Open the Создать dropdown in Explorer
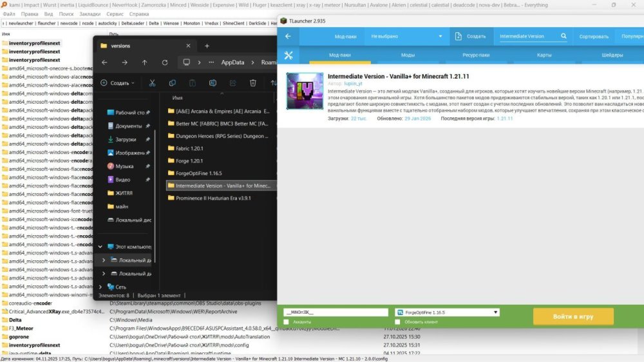 point(117,83)
